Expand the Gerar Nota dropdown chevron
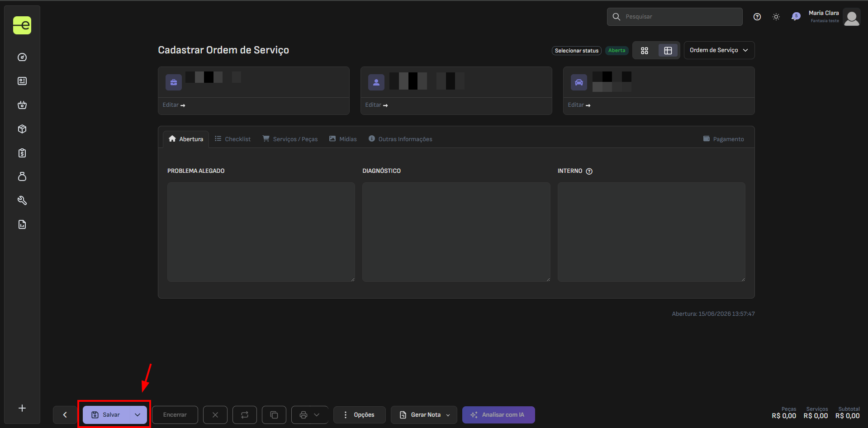The width and height of the screenshot is (868, 428). click(x=448, y=415)
